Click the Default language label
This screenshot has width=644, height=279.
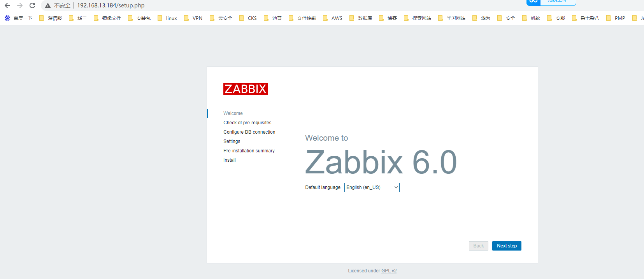(323, 187)
